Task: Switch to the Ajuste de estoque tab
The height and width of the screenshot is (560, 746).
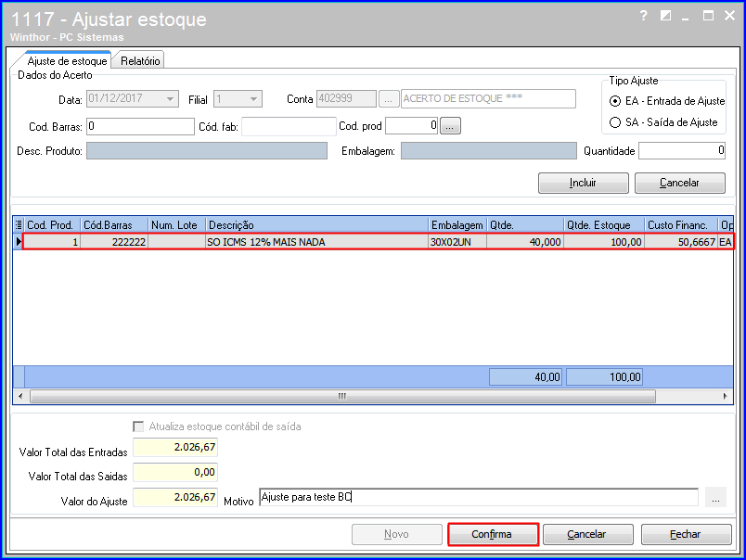Action: [67, 61]
